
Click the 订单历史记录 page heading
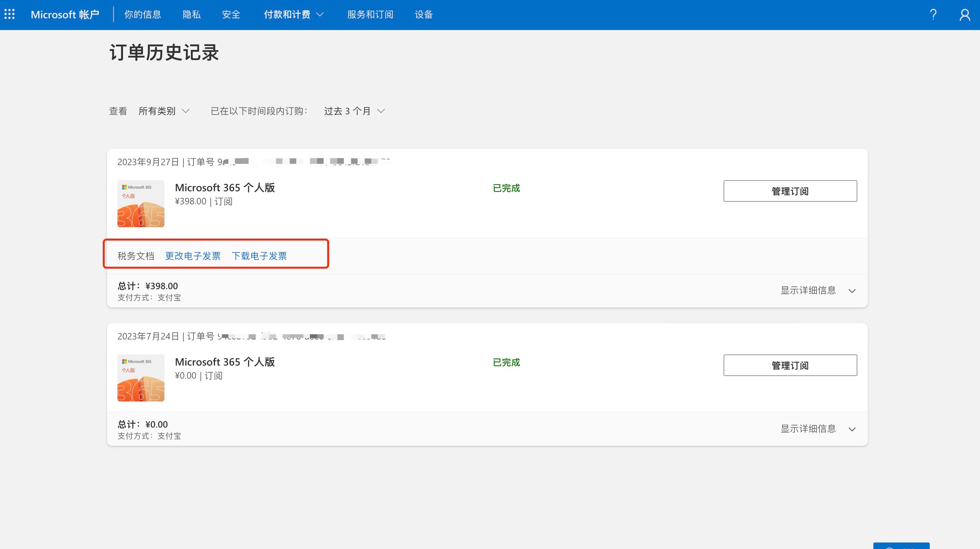(x=164, y=52)
